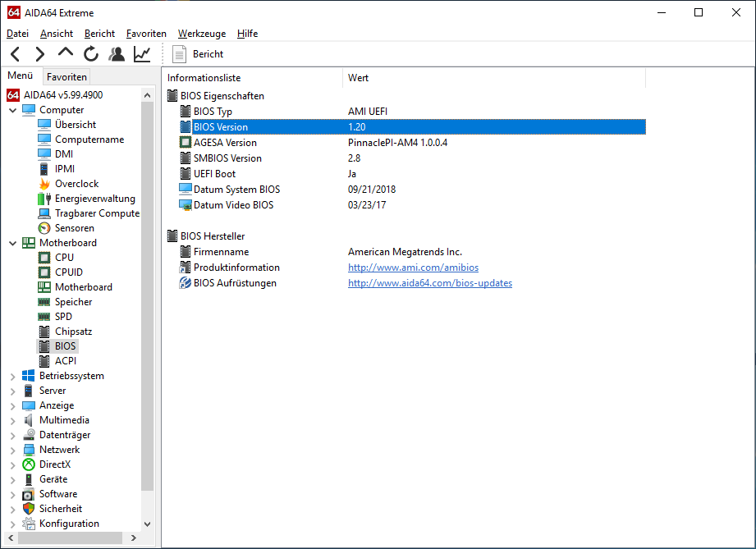This screenshot has width=756, height=549.
Task: Open the Ansicht menu
Action: (57, 34)
